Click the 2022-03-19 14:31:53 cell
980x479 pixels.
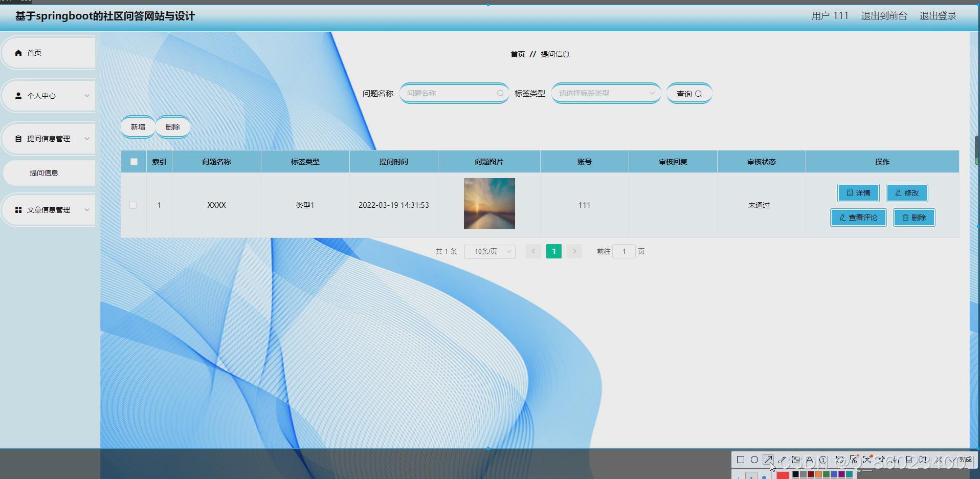point(394,205)
